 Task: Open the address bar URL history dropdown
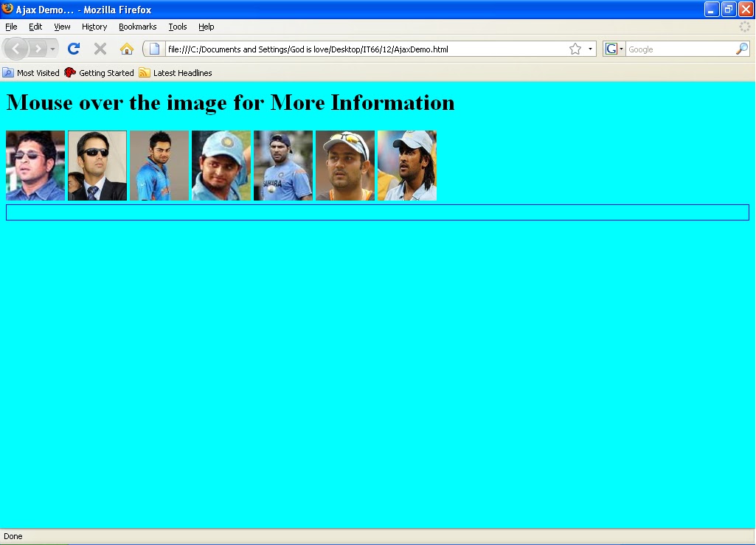[x=590, y=49]
